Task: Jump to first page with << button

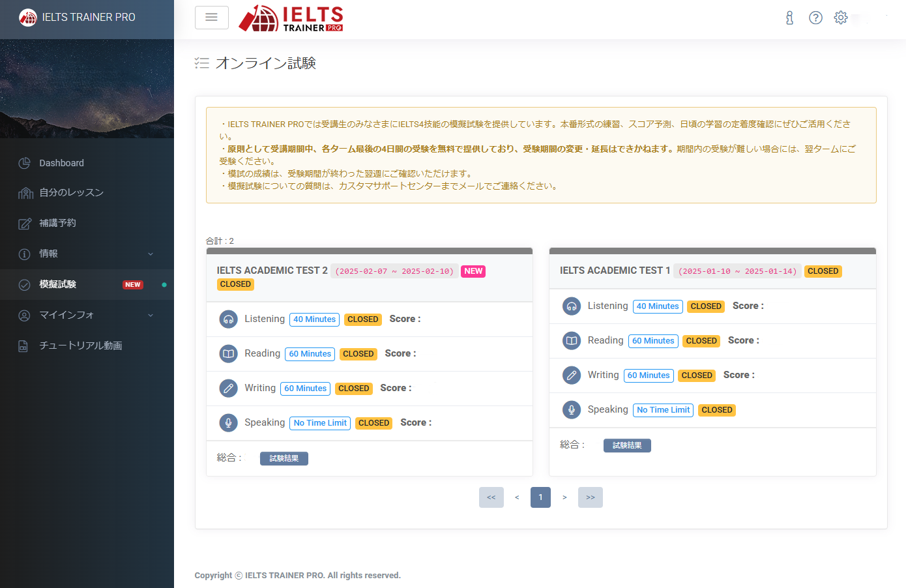Action: 491,497
